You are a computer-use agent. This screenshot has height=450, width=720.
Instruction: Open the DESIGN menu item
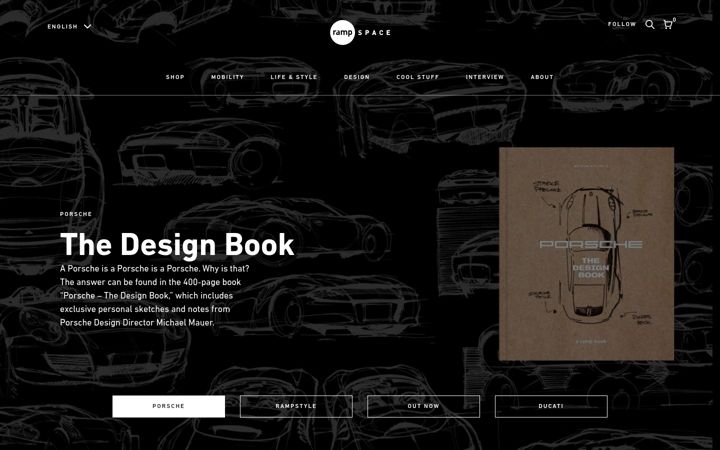coord(357,77)
